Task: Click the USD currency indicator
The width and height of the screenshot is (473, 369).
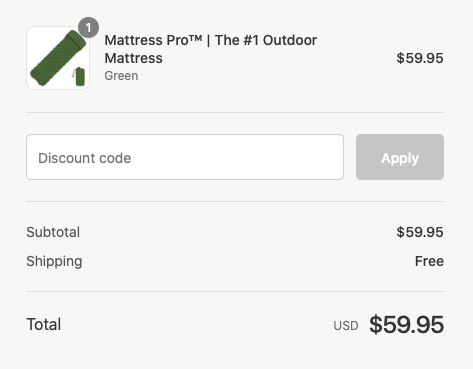Action: coord(346,326)
